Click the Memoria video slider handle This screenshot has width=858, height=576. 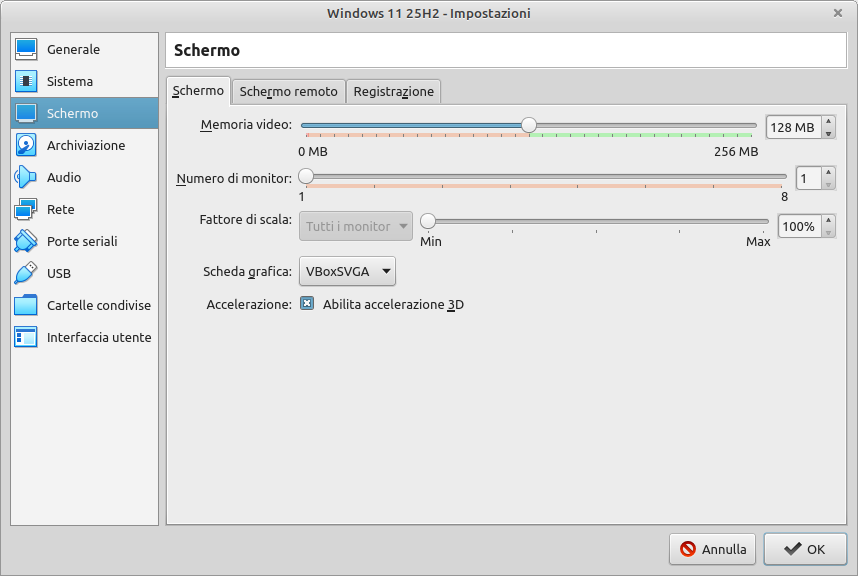click(x=529, y=125)
